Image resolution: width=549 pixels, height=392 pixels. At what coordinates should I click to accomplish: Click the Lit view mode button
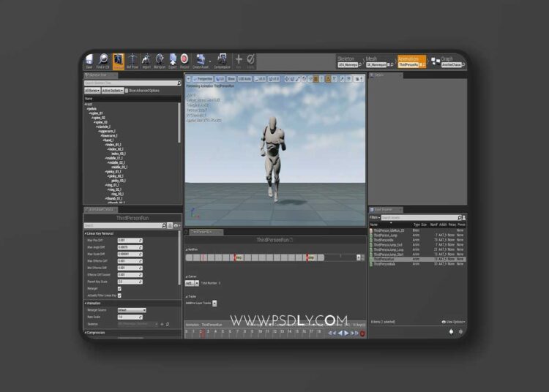(x=220, y=79)
